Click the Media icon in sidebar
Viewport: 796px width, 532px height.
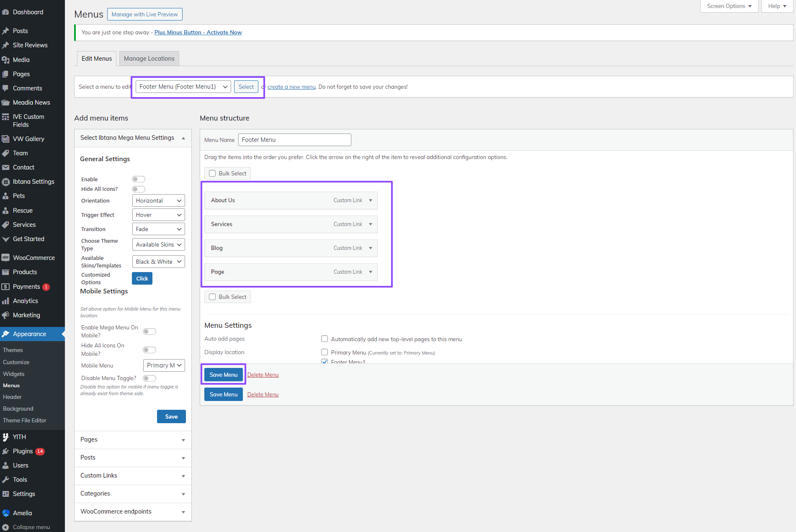point(5,60)
